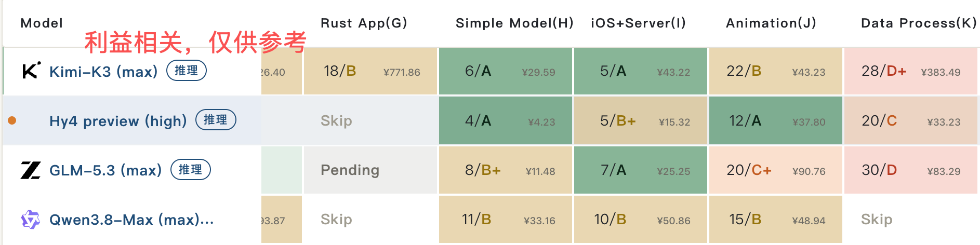Open the Qwen3.8-Max (max) model link
This screenshot has width=980, height=245.
[x=131, y=220]
